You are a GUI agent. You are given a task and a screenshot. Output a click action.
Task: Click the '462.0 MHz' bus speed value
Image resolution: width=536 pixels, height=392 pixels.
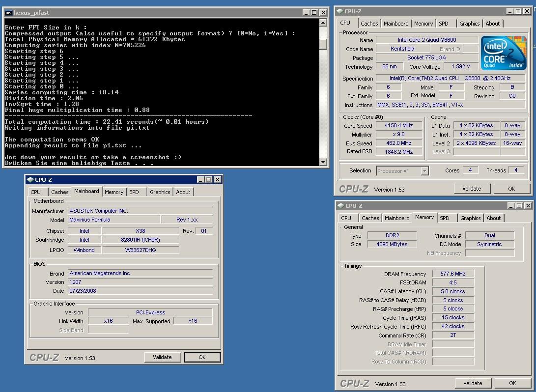[x=399, y=143]
